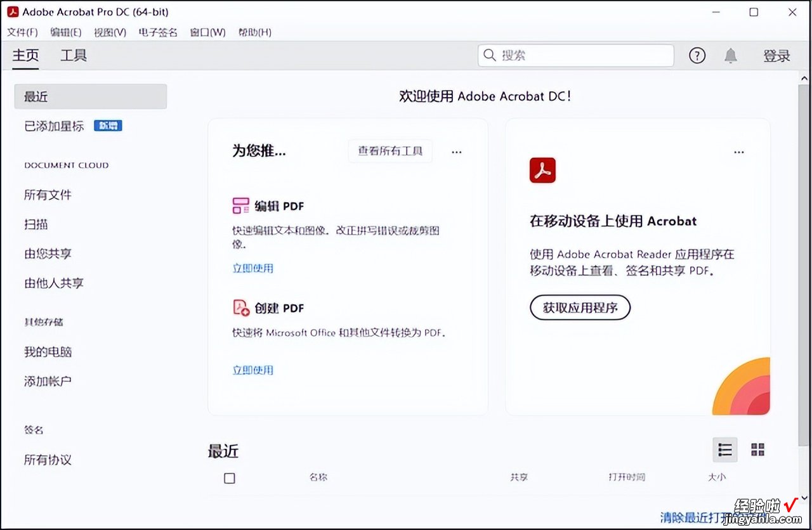Select 最近 in the sidebar
This screenshot has width=812, height=530.
tap(91, 96)
